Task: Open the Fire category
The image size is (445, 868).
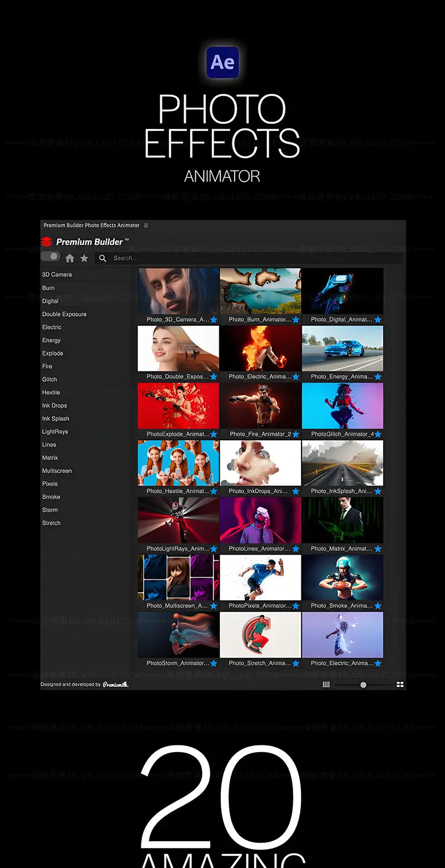Action: (x=47, y=366)
